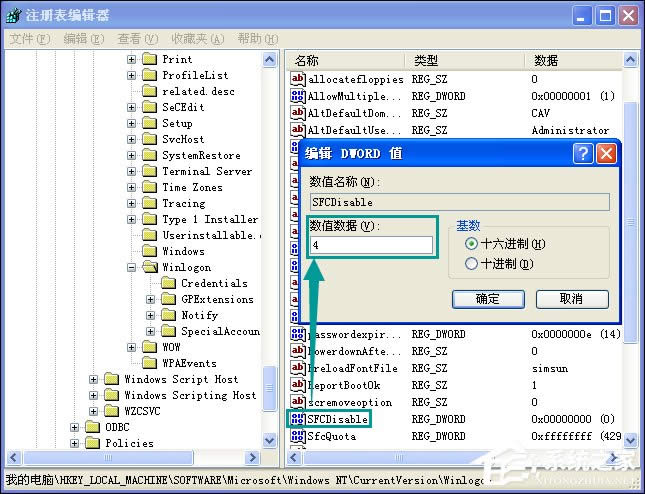Select the 十六进制 hexadecimal radio button
The image size is (645, 494).
472,244
